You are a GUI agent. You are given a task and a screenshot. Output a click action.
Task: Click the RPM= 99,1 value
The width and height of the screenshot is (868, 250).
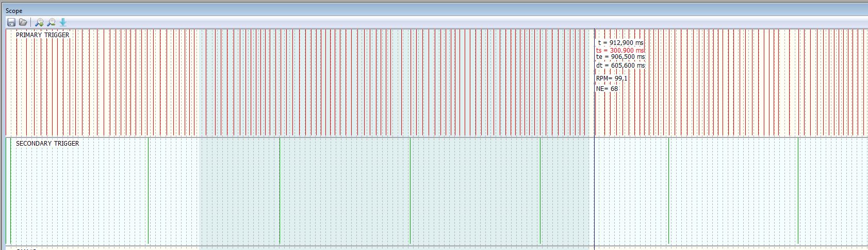point(612,79)
